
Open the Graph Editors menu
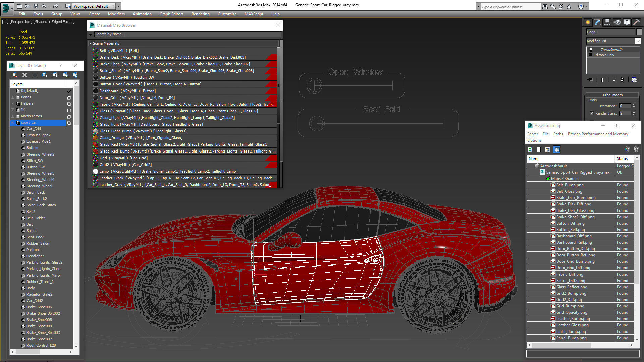(x=171, y=14)
